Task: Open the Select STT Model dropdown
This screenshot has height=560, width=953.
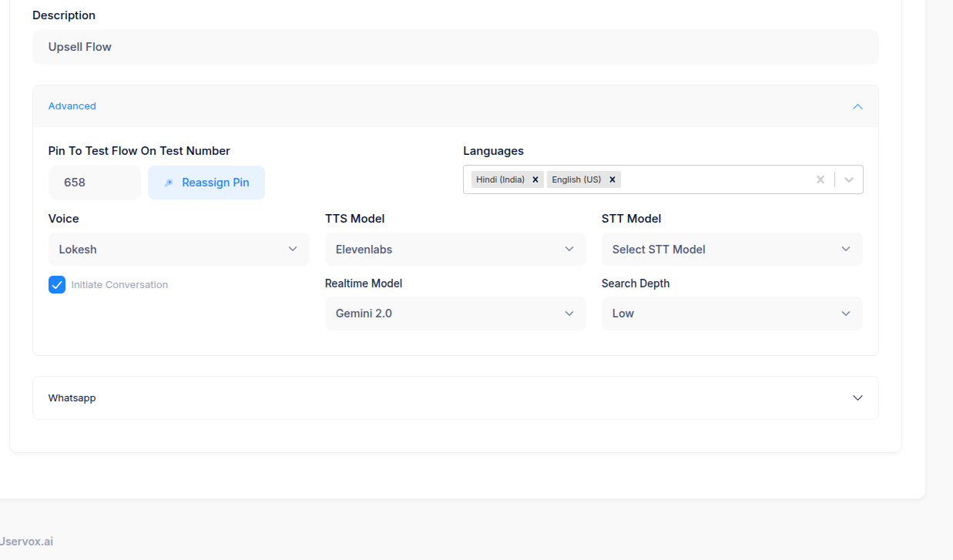Action: coord(732,250)
